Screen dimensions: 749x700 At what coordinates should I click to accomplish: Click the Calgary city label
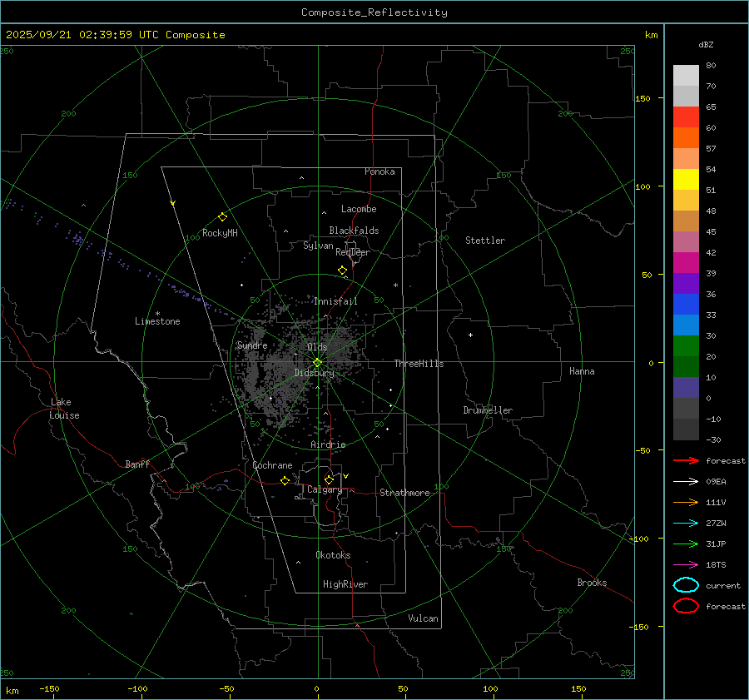[x=324, y=490]
